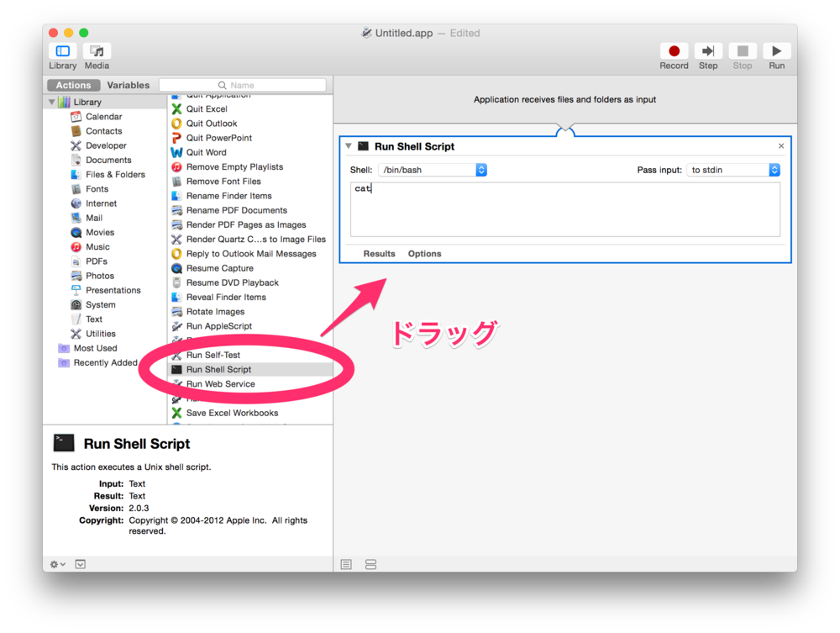Open the Pass input dropdown
The image size is (840, 633).
pos(733,170)
